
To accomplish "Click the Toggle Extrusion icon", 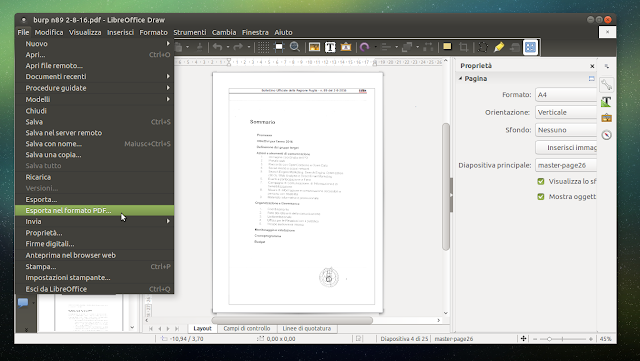I will pyautogui.click(x=515, y=47).
